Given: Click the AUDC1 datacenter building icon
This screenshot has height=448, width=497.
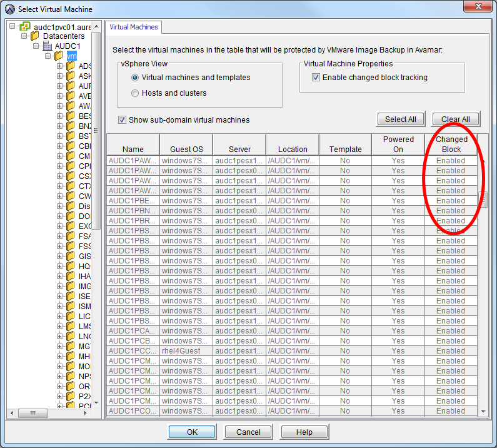Looking at the screenshot, I should [48, 46].
